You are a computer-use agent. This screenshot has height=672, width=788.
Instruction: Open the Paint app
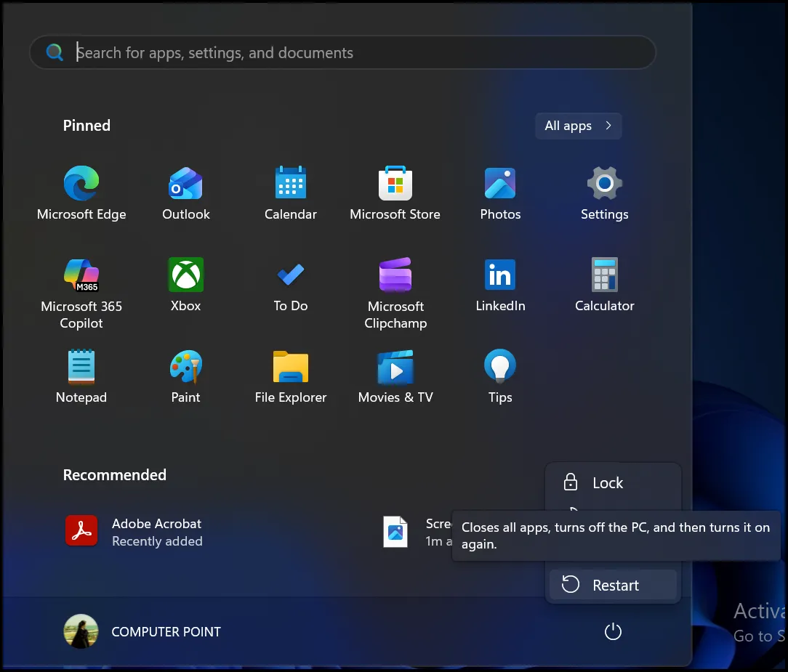pos(186,376)
